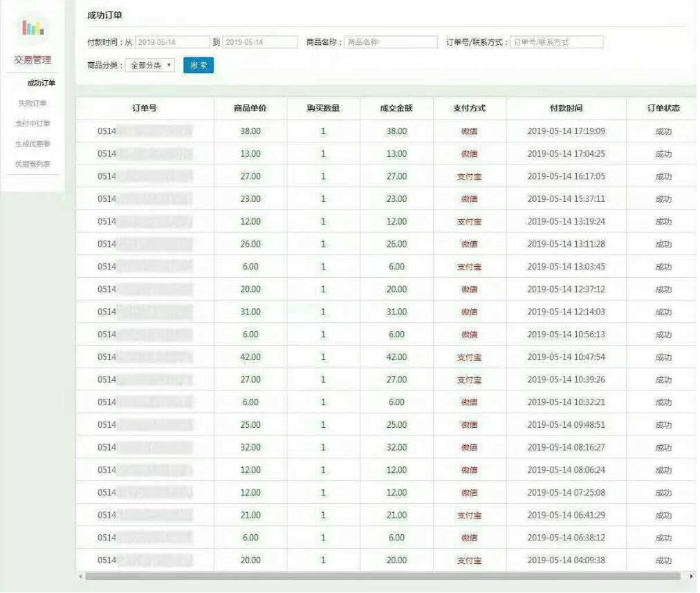Image resolution: width=700 pixels, height=593 pixels.
Task: Click 成功 status in 06:41:29 row
Action: pyautogui.click(x=663, y=516)
